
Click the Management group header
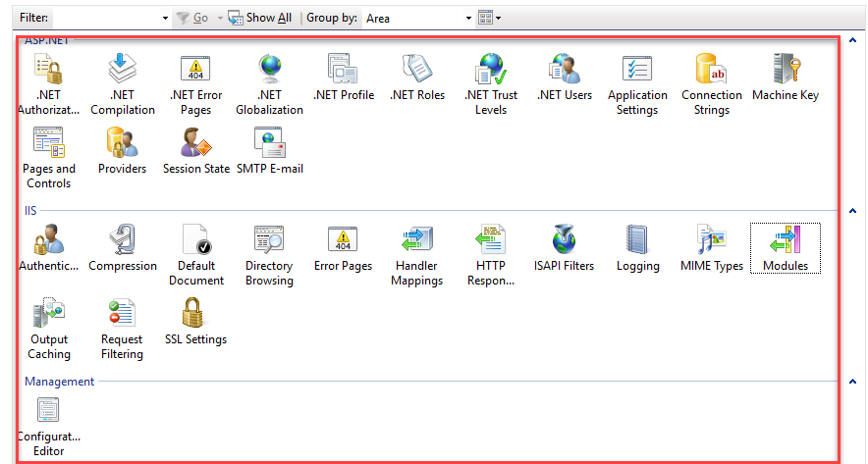(x=59, y=382)
